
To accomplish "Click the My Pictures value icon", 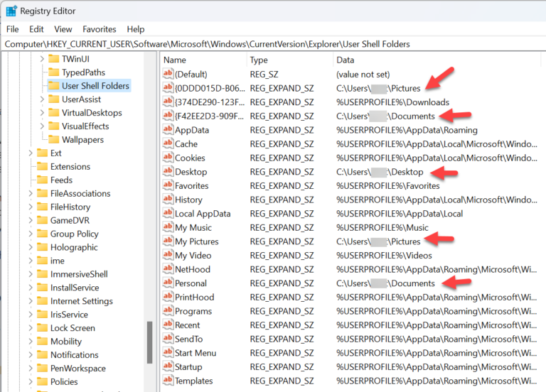I will 168,241.
